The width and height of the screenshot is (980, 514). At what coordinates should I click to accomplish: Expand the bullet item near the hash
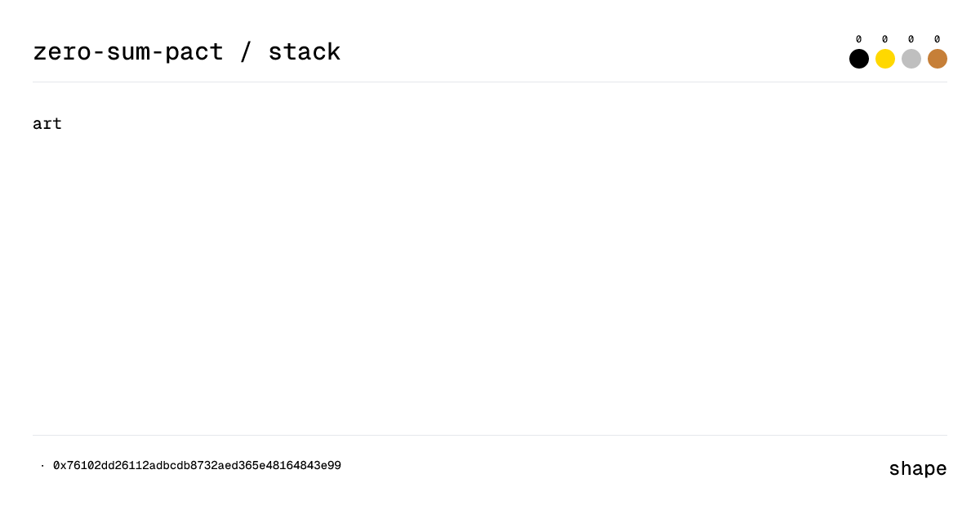point(40,466)
